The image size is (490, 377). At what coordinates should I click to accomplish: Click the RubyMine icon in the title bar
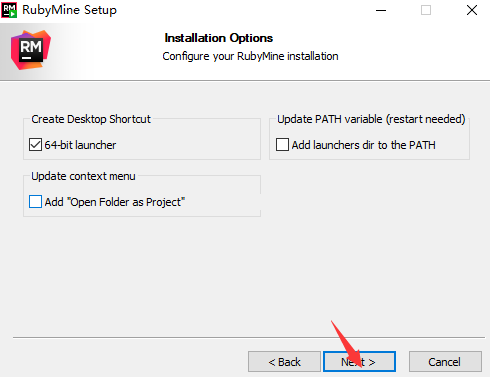9,10
